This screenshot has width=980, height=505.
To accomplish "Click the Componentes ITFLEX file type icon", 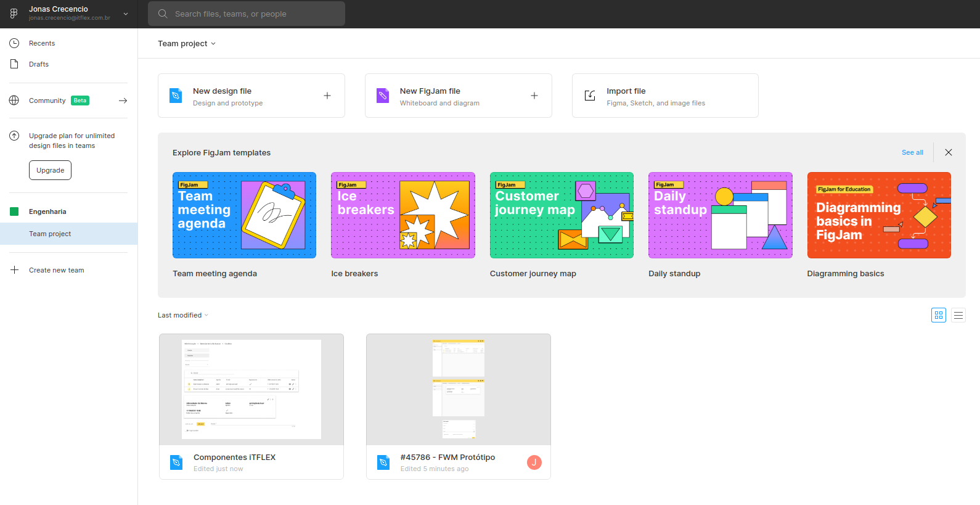I will [176, 462].
